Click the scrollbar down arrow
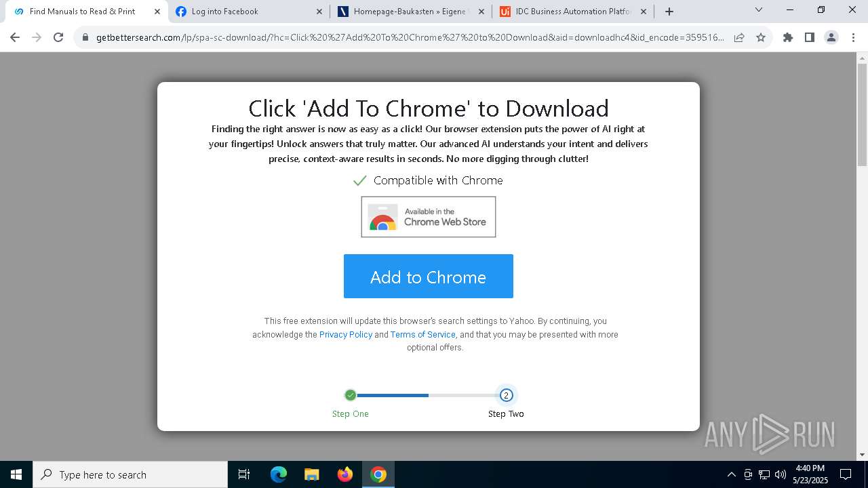Viewport: 868px width, 488px height. tap(862, 455)
